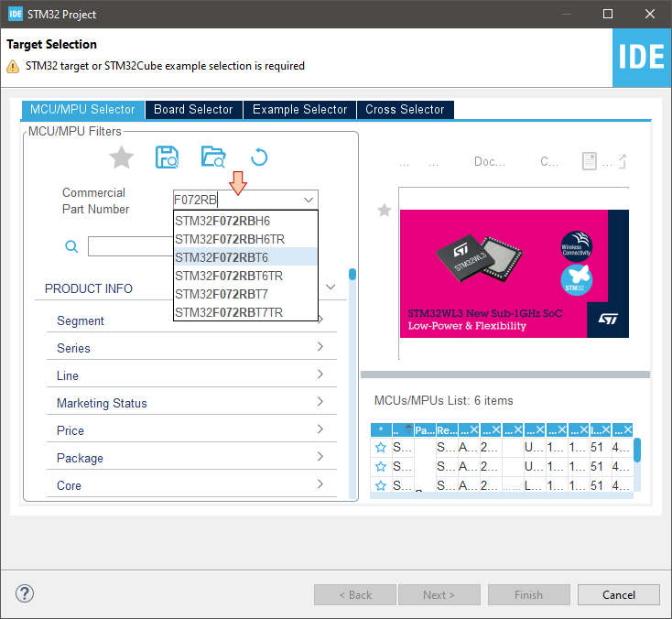Remove the 'I...' column using its X
Screen dimensions: 672x619
(605, 429)
